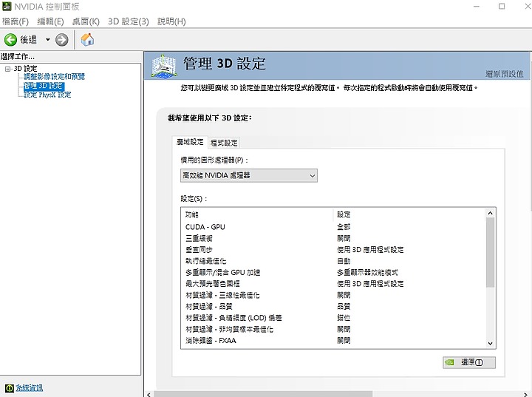
Task: Select 材質過濾 - 品質 row
Action: (x=333, y=306)
